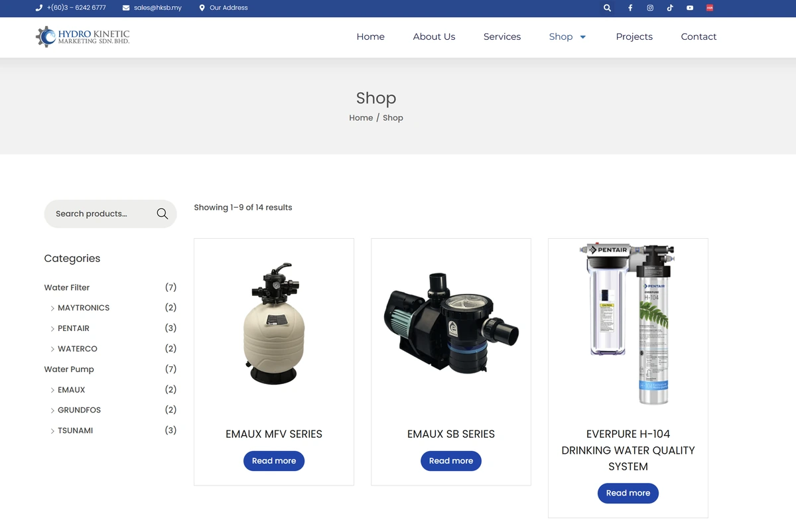The width and height of the screenshot is (796, 532).
Task: Open the Shop menu item
Action: click(561, 36)
